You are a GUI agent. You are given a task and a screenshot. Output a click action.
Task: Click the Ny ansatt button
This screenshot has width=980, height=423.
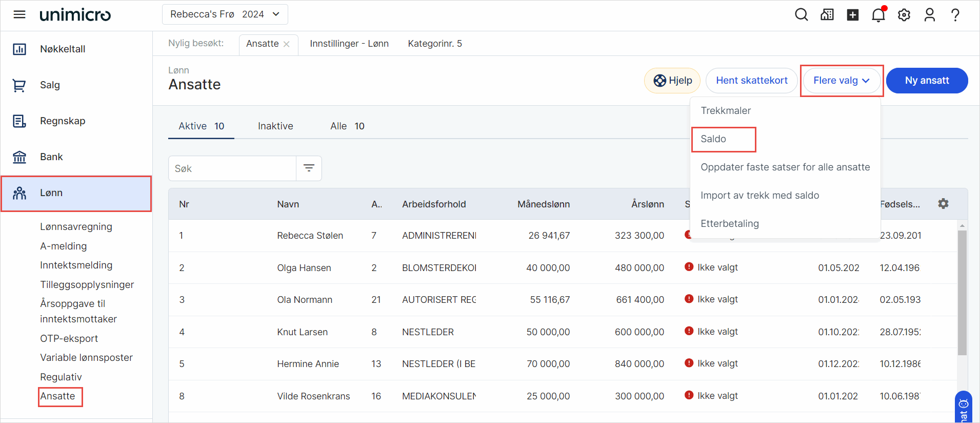coord(927,81)
